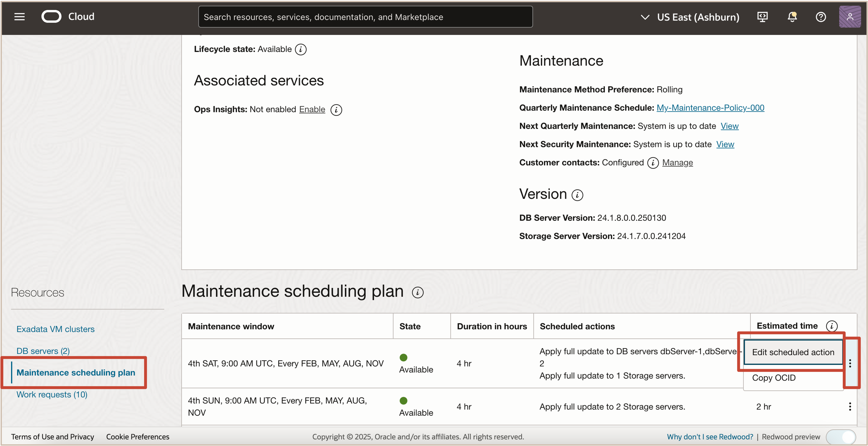Open the profile avatar menu
The height and width of the screenshot is (446, 868).
(850, 17)
